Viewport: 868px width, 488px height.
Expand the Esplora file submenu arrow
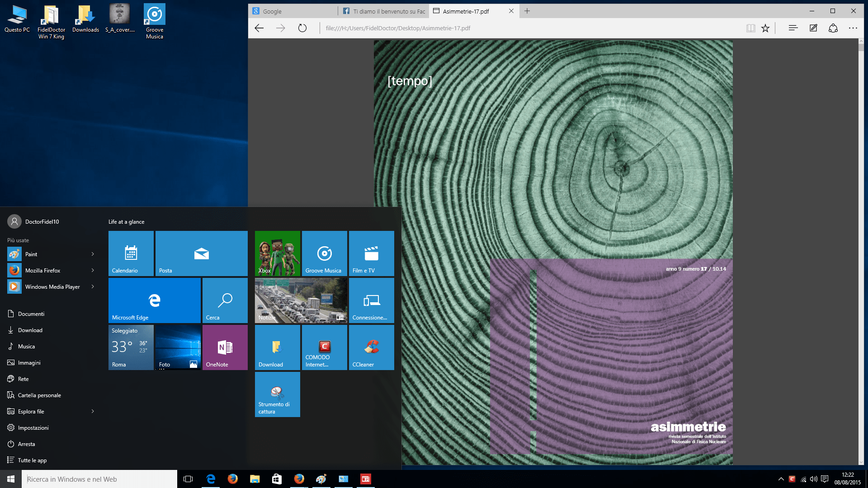click(x=93, y=411)
